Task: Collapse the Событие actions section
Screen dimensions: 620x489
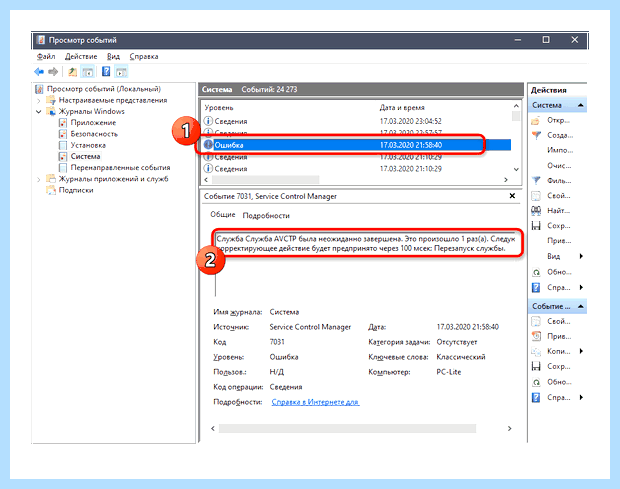Action: [x=580, y=306]
